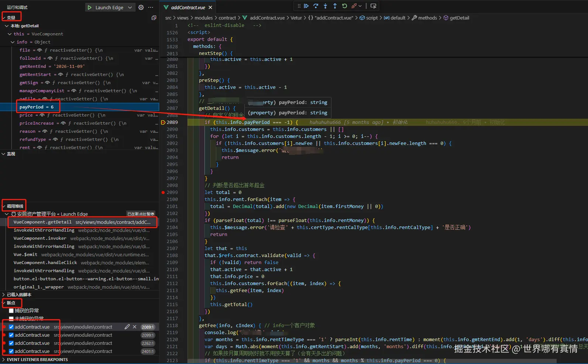Image resolution: width=588 pixels, height=364 pixels.
Task: Enable the 捕获的异常 breakpoint checkbox
Action: (11, 311)
